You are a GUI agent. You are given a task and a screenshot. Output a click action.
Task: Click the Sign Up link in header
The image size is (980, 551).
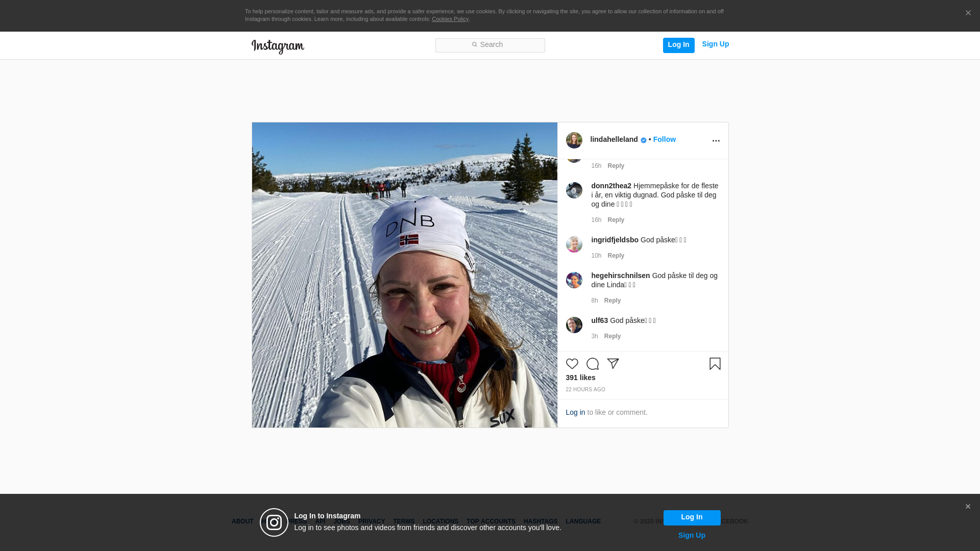coord(715,44)
